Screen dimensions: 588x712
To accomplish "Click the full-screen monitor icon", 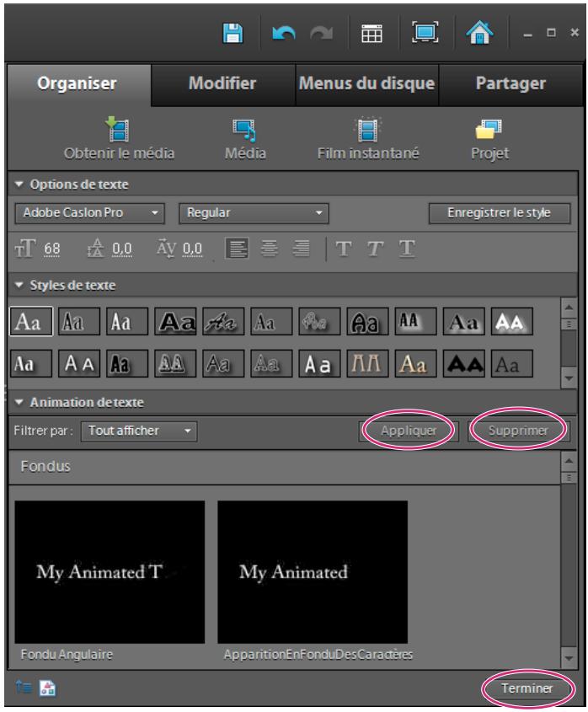I will [425, 33].
